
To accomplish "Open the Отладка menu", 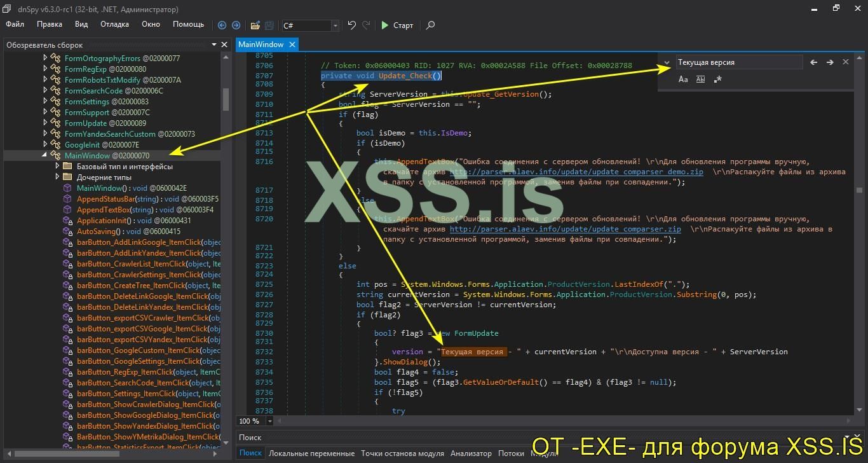I will point(114,24).
